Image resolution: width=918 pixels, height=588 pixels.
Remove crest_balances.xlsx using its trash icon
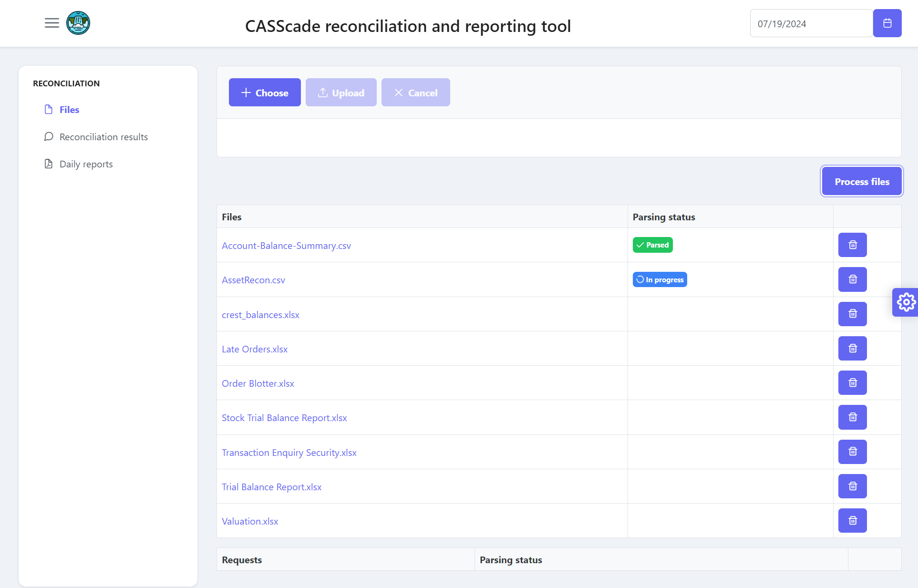tap(852, 314)
